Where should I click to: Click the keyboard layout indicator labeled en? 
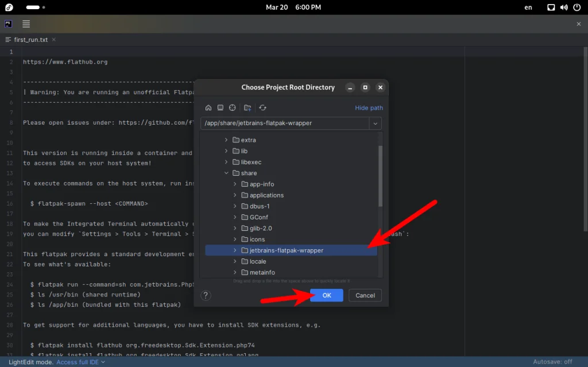(x=528, y=7)
